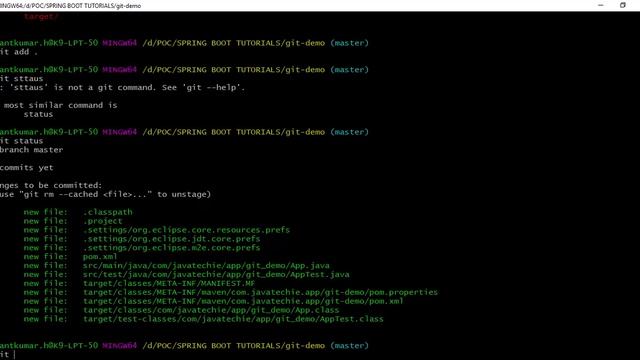Image resolution: width=640 pixels, height=360 pixels.
Task: Click the mistyped 'it sttaus' command line
Action: tap(22, 78)
